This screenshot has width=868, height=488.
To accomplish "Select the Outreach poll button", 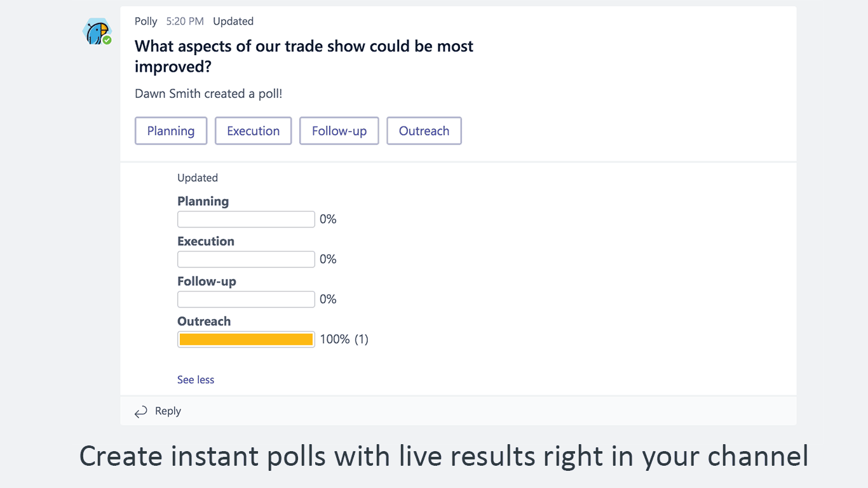I will point(424,131).
